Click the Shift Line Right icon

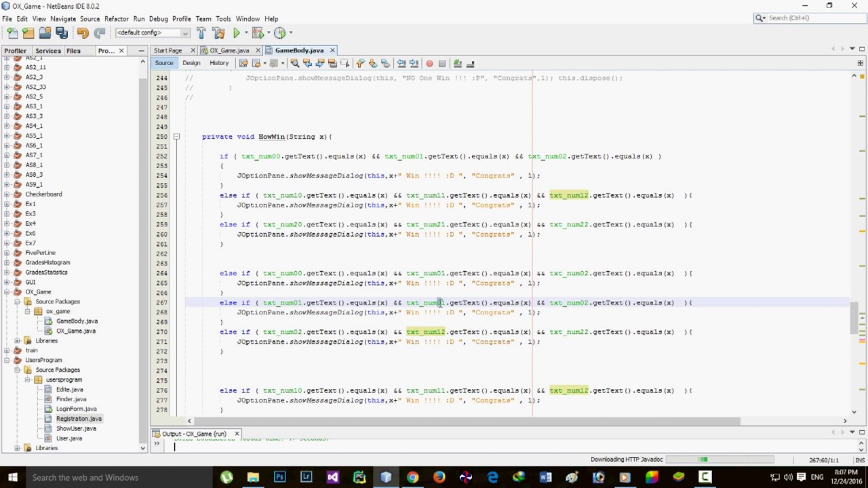(x=414, y=63)
